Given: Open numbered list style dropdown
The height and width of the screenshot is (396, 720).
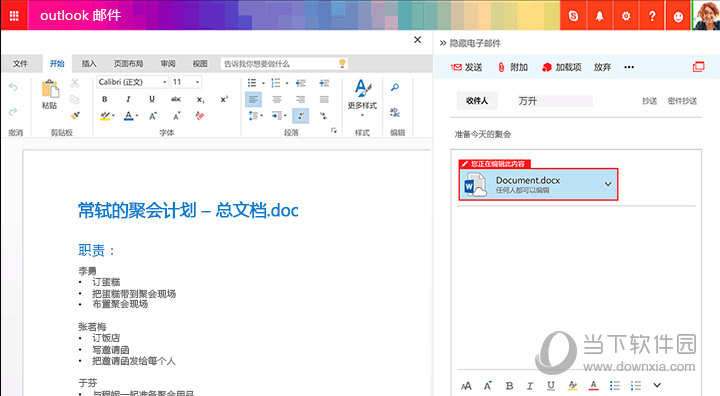Looking at the screenshot, I should click(x=287, y=83).
